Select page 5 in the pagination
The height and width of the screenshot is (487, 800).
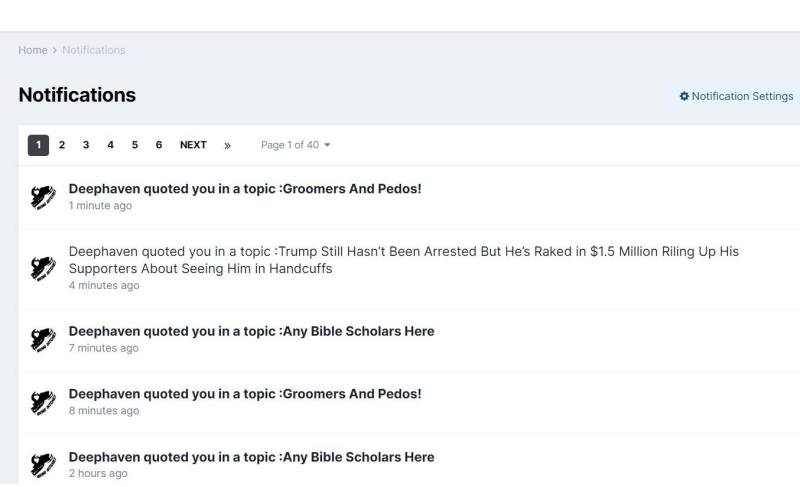point(135,145)
